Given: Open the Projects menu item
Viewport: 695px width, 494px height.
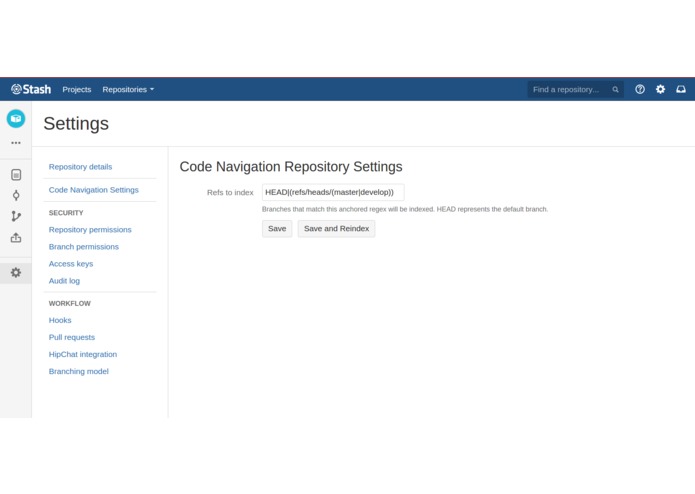Looking at the screenshot, I should (x=77, y=89).
